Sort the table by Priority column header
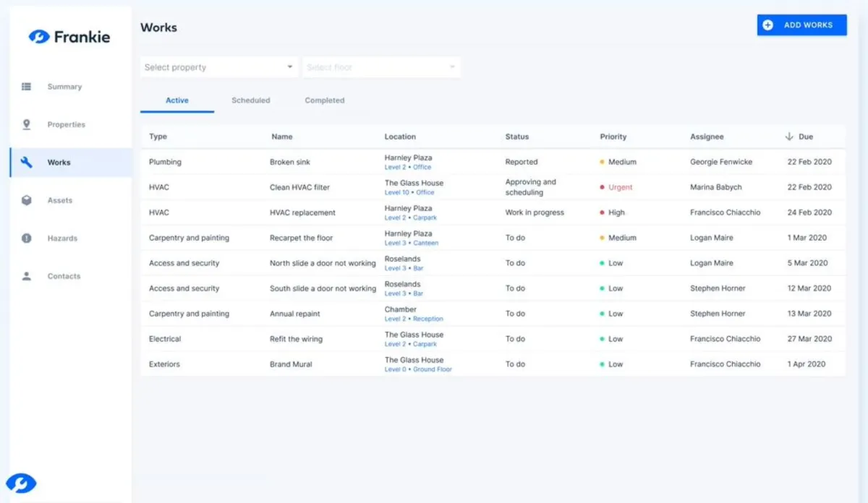 613,137
